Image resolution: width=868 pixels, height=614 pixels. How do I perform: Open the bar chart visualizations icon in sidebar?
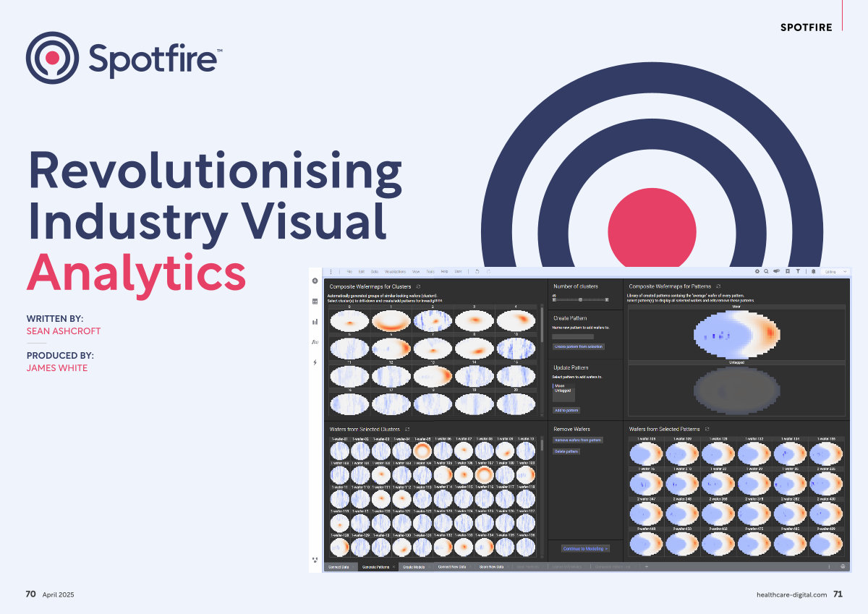[315, 322]
